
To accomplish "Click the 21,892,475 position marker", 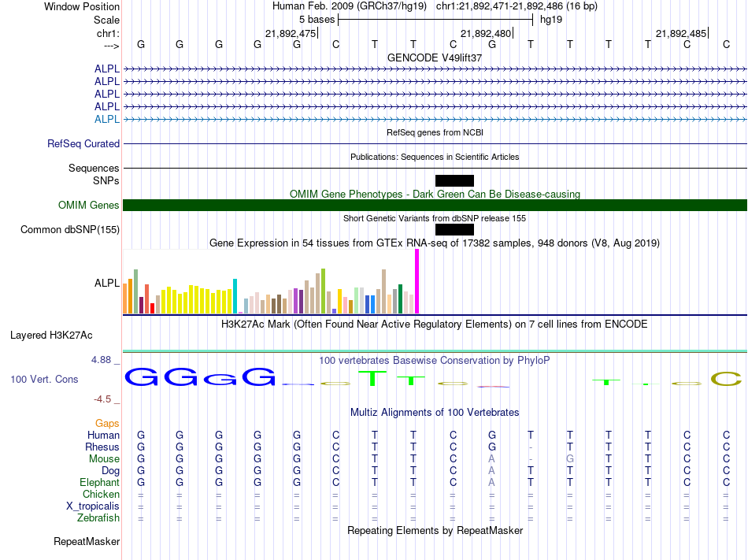I will click(x=291, y=33).
